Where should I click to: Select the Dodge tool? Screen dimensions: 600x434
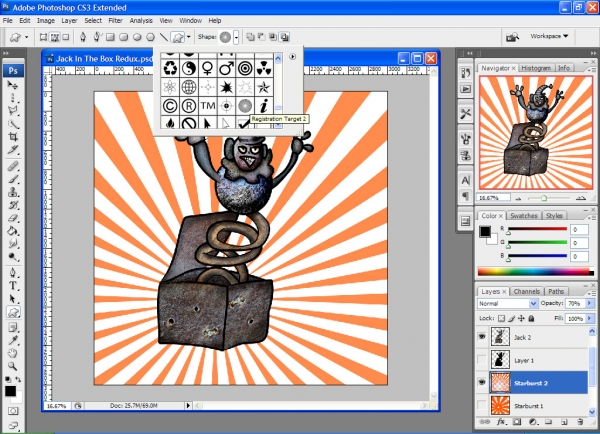[13, 256]
